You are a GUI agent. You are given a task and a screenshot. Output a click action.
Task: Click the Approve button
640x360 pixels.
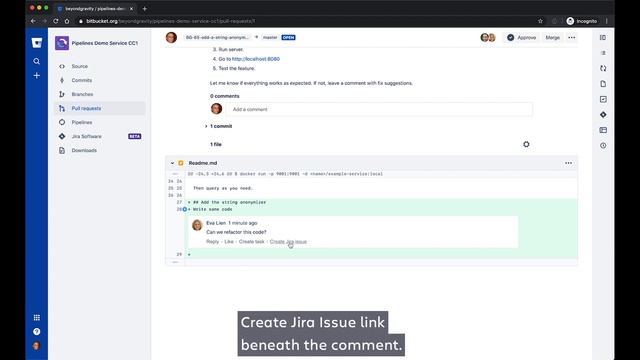(x=521, y=38)
